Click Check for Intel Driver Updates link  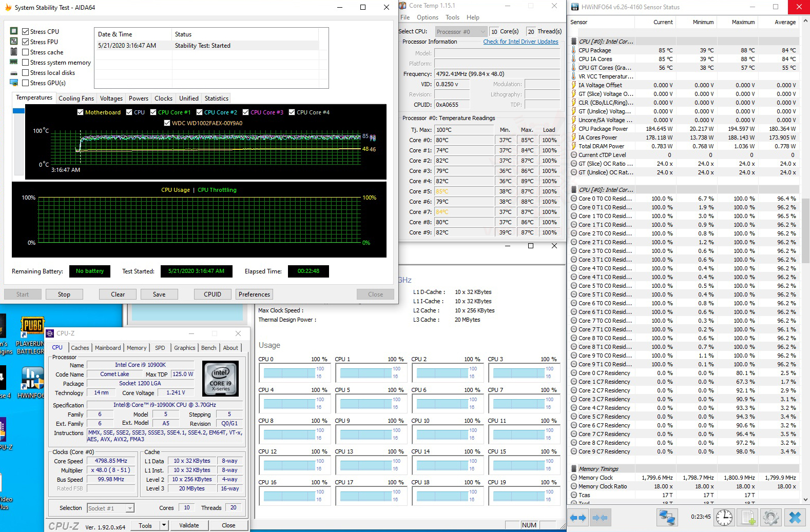(520, 42)
